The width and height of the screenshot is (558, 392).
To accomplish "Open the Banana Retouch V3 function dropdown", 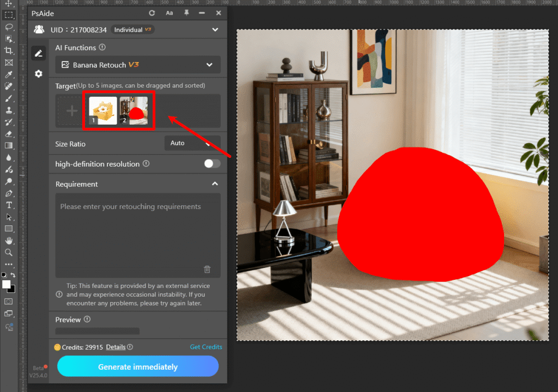I will [x=138, y=64].
